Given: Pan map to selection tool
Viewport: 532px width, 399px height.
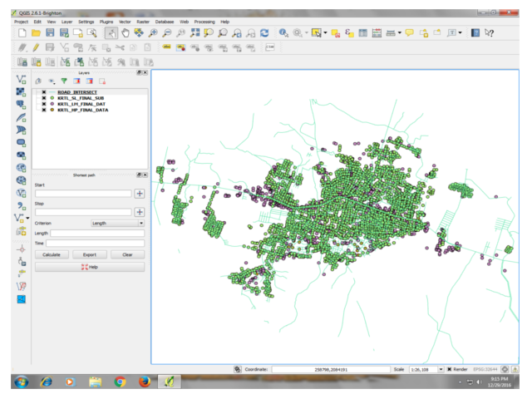Looking at the screenshot, I should click(139, 33).
